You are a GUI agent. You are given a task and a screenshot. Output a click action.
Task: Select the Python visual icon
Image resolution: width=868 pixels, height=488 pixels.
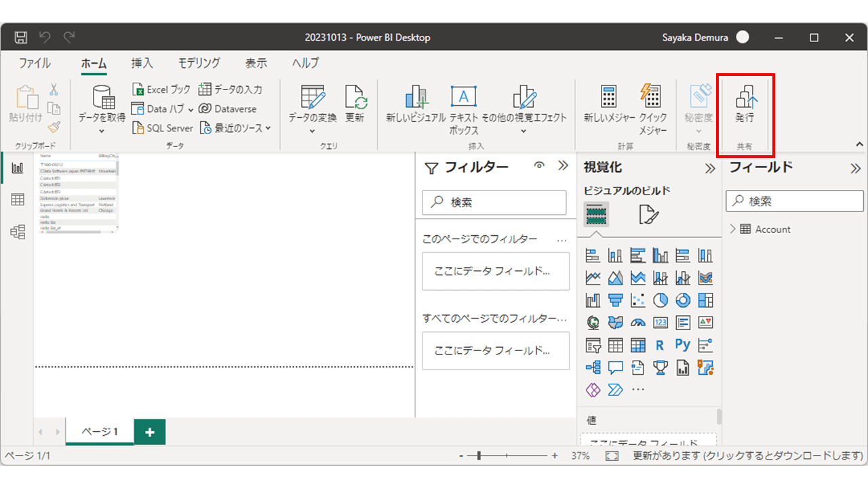tap(682, 345)
